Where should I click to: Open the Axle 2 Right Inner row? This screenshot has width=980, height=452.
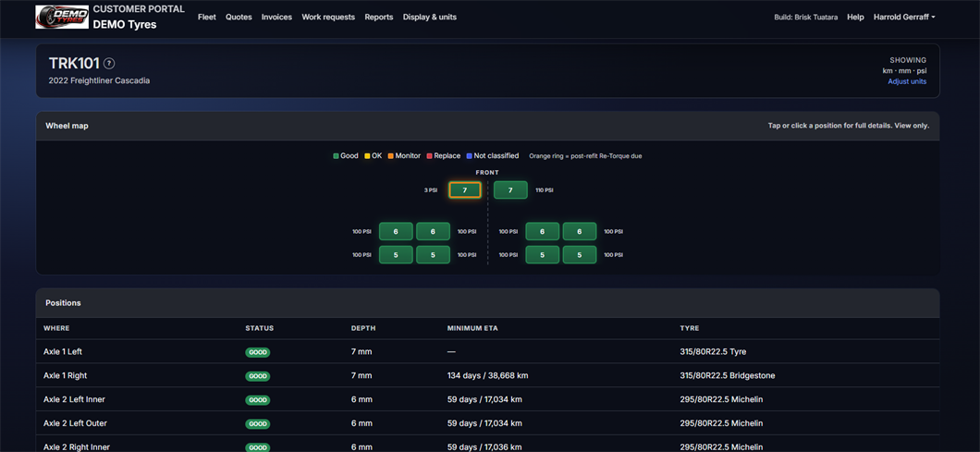[487, 444]
